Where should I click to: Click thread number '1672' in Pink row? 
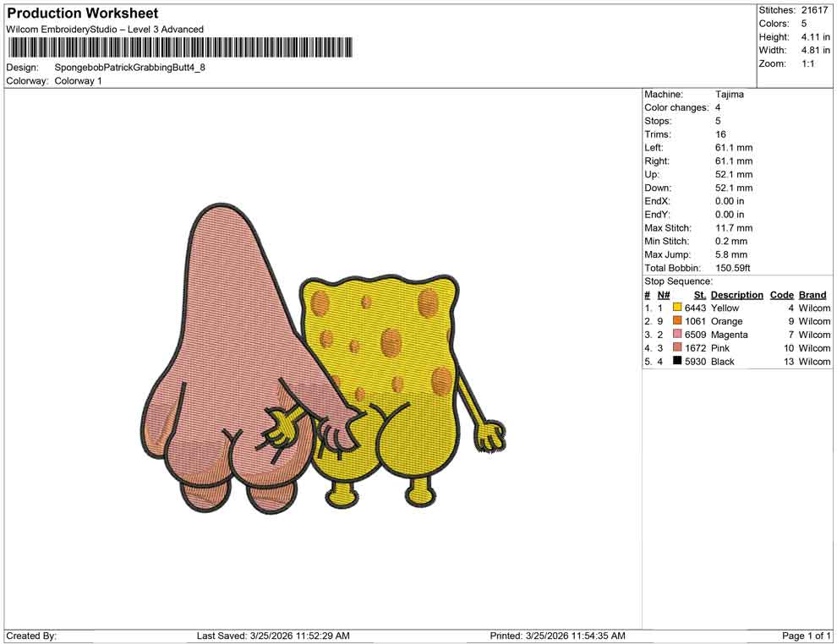click(695, 348)
